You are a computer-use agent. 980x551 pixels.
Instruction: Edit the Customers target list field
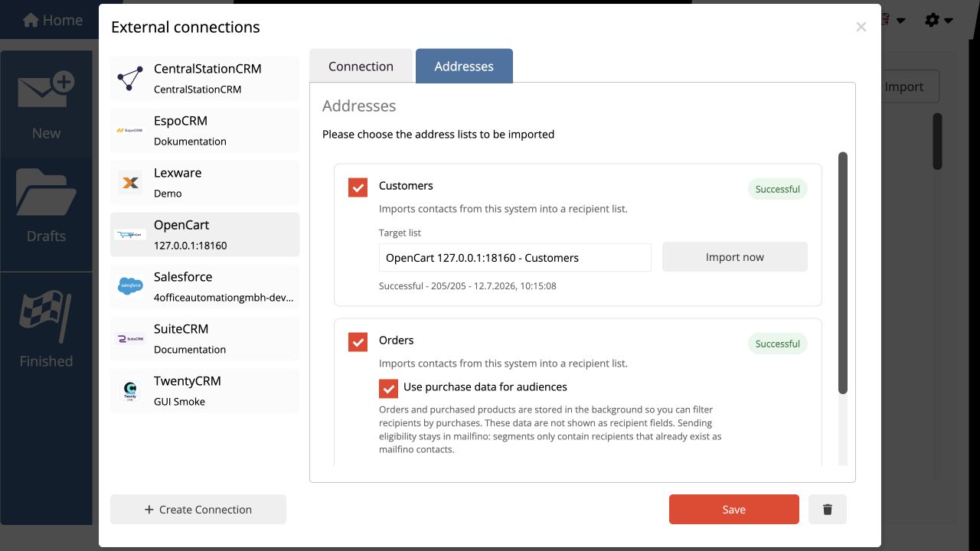515,257
